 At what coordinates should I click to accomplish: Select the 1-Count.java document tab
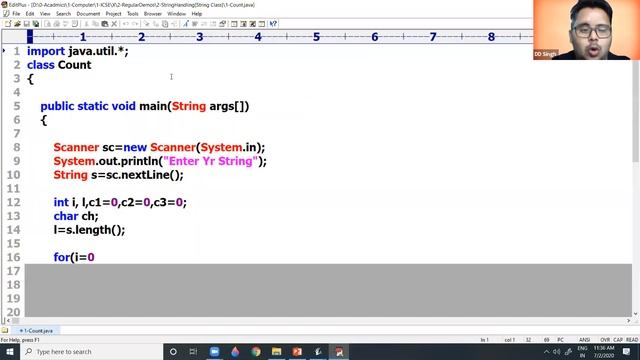pos(36,331)
